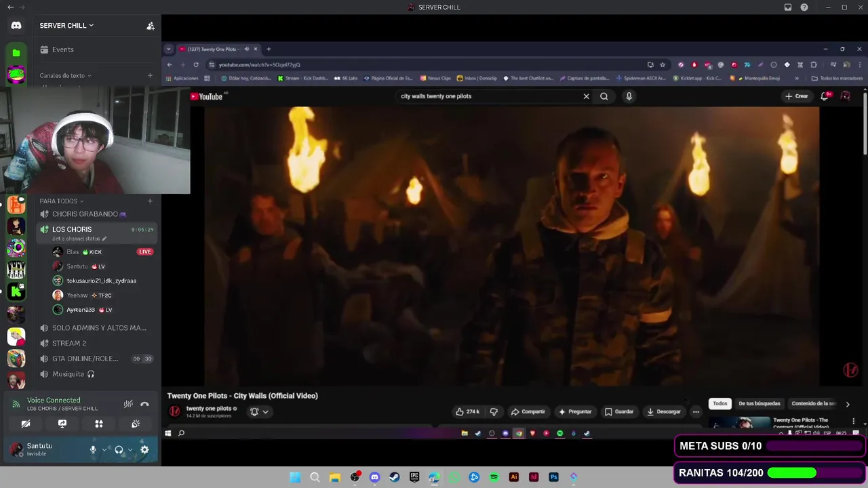Clear YouTube search text

tap(587, 96)
